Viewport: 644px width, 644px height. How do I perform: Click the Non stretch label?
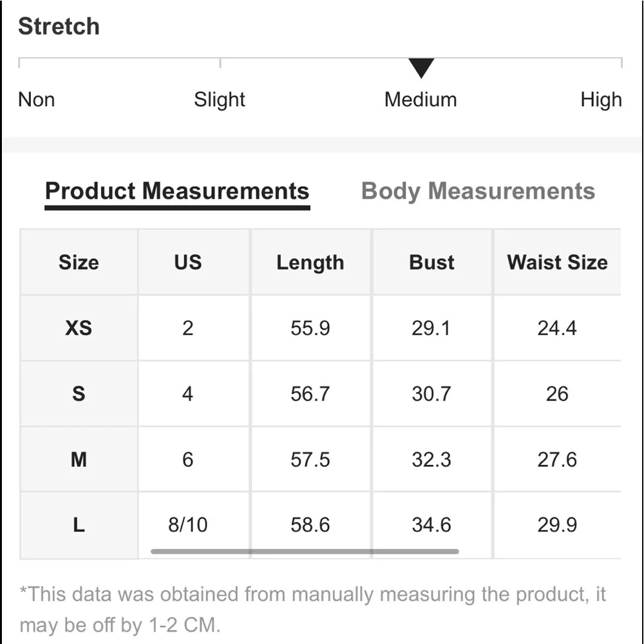[37, 100]
